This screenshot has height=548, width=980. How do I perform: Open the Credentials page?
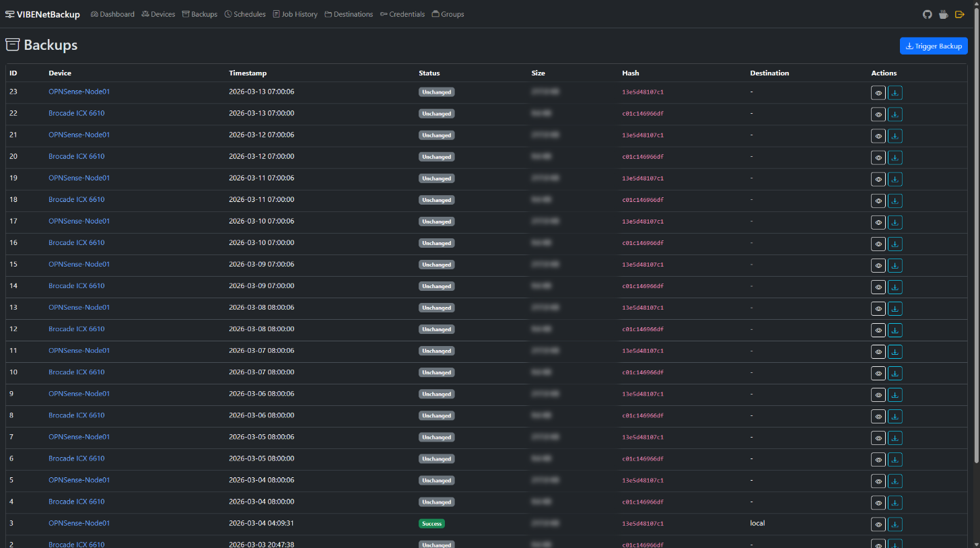pyautogui.click(x=403, y=14)
